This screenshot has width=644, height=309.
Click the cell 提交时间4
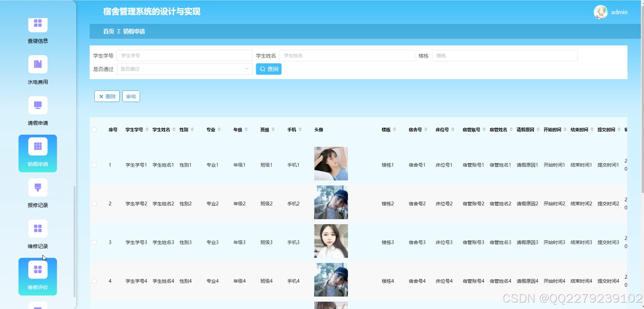608,281
